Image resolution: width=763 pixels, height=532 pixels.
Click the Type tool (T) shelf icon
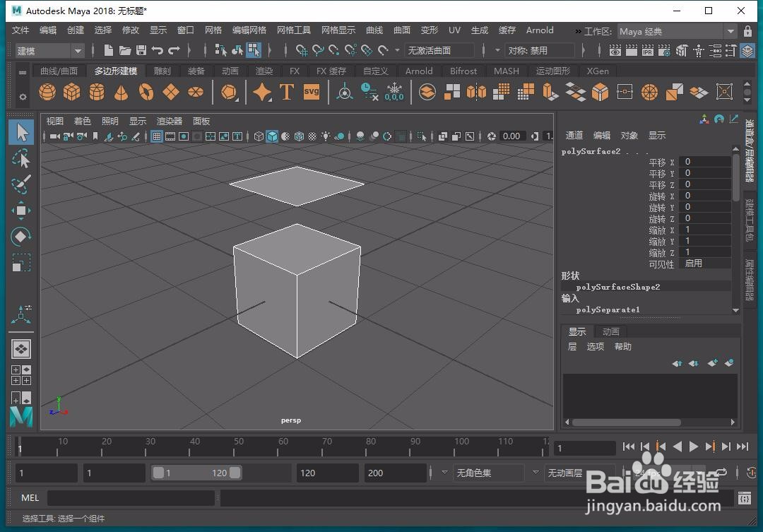[287, 92]
